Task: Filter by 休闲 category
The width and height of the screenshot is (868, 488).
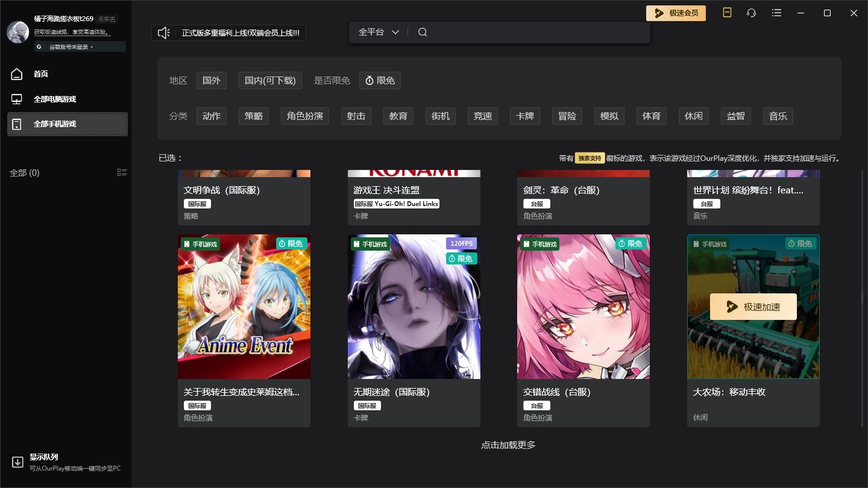Action: pyautogui.click(x=694, y=116)
